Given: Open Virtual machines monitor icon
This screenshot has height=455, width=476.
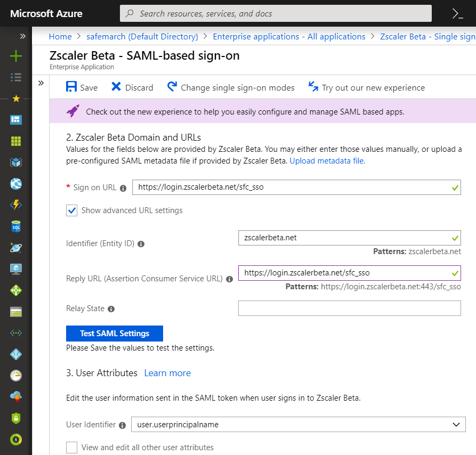Looking at the screenshot, I should 16,269.
